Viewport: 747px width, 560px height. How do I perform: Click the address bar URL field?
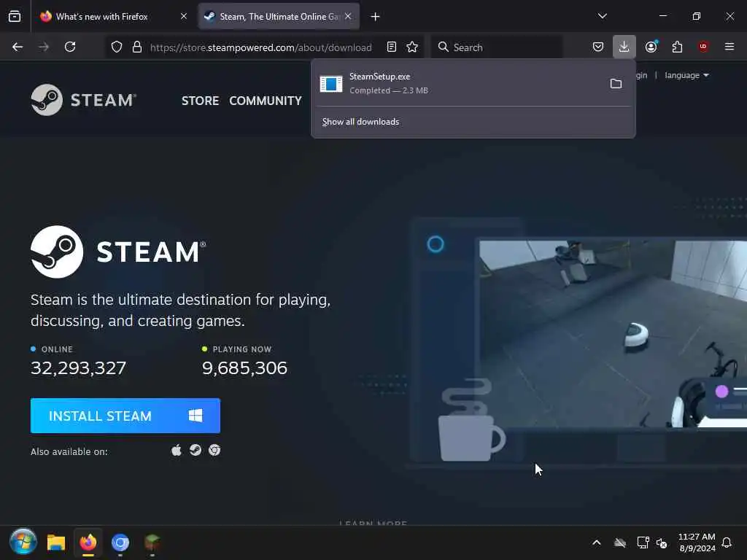[260, 47]
